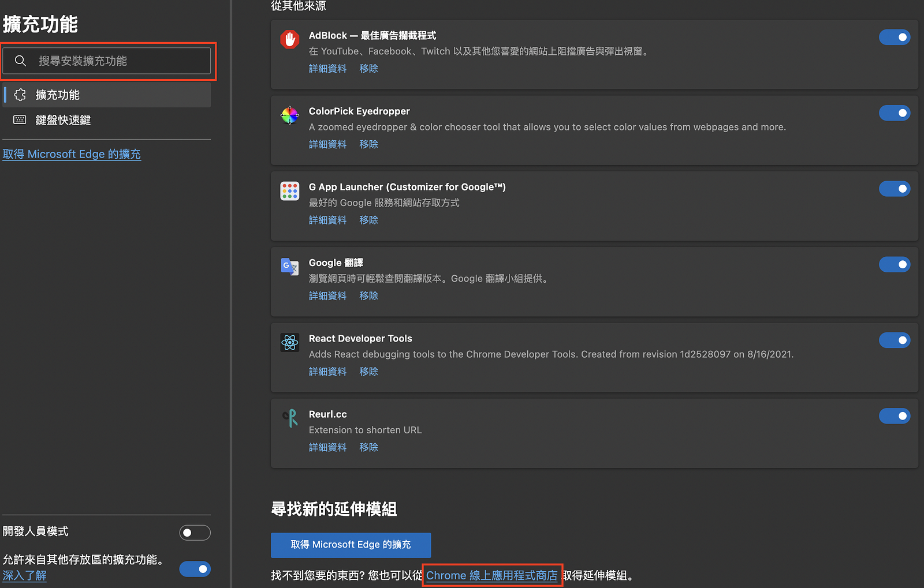Select 擴充功能 in the sidebar
This screenshot has width=924, height=588.
pos(58,95)
